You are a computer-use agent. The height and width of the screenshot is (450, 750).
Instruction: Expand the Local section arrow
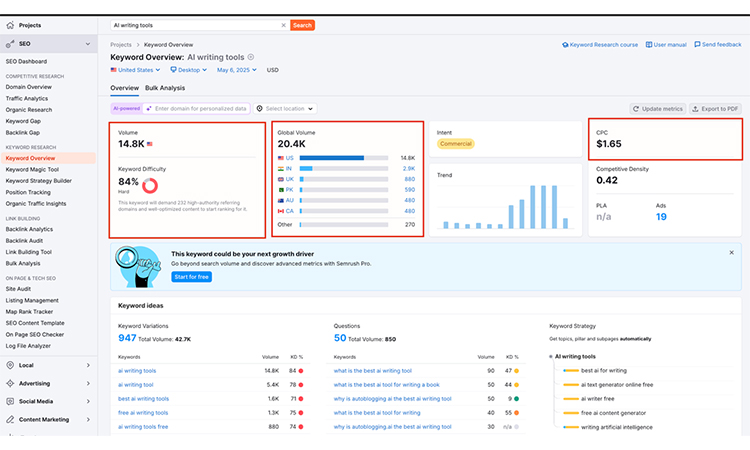[88, 365]
